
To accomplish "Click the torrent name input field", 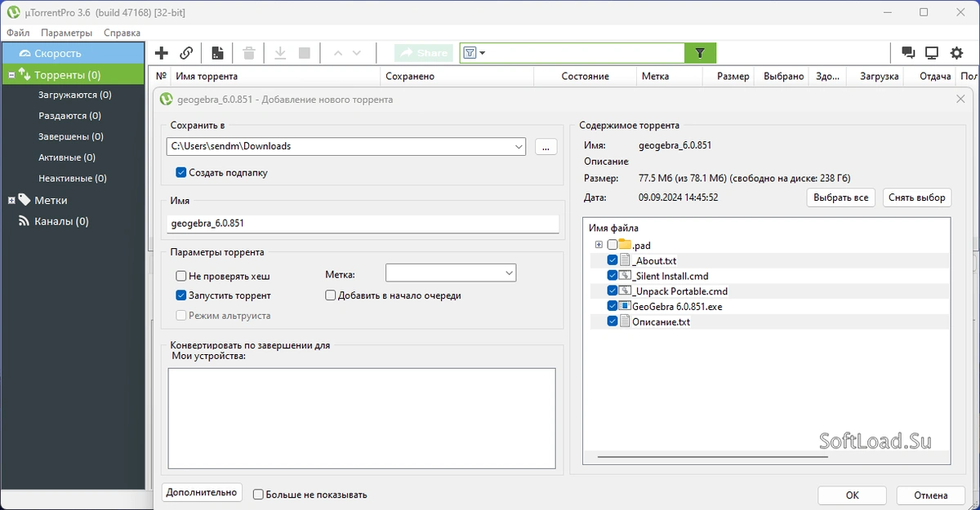I will pos(363,224).
